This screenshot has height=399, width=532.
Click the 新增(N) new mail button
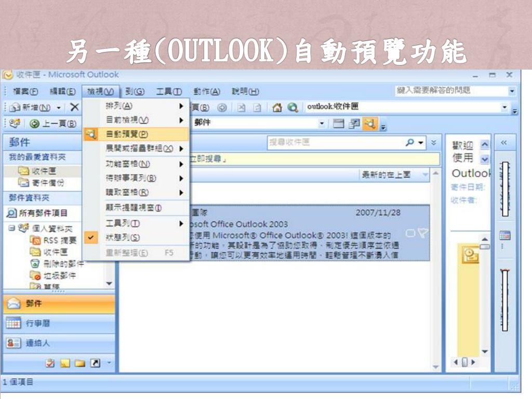point(30,108)
